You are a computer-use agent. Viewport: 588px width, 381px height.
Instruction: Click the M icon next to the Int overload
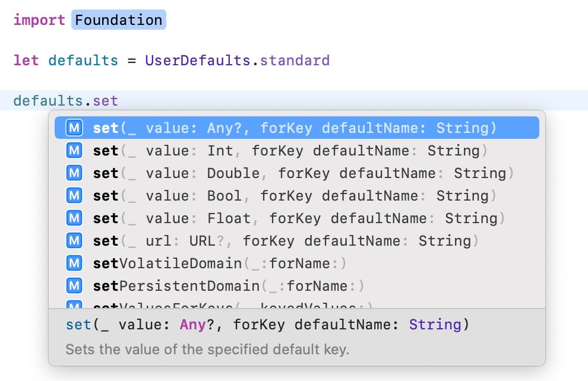[74, 150]
